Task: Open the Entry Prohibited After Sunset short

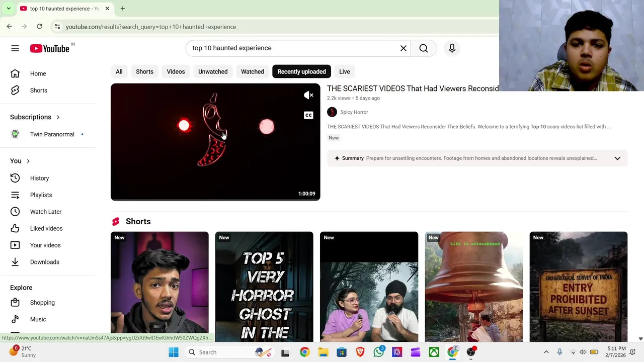Action: [x=579, y=287]
